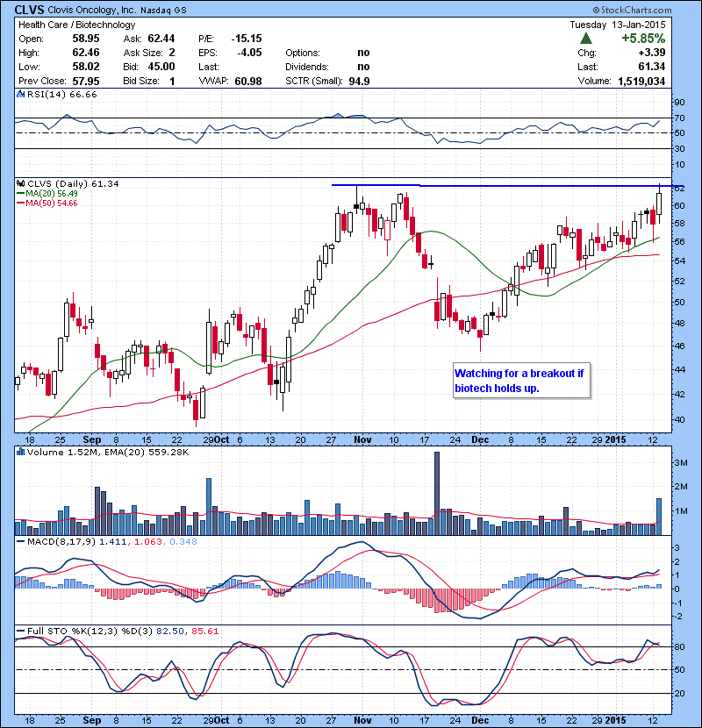Click the Full STO legend line marker

point(20,631)
